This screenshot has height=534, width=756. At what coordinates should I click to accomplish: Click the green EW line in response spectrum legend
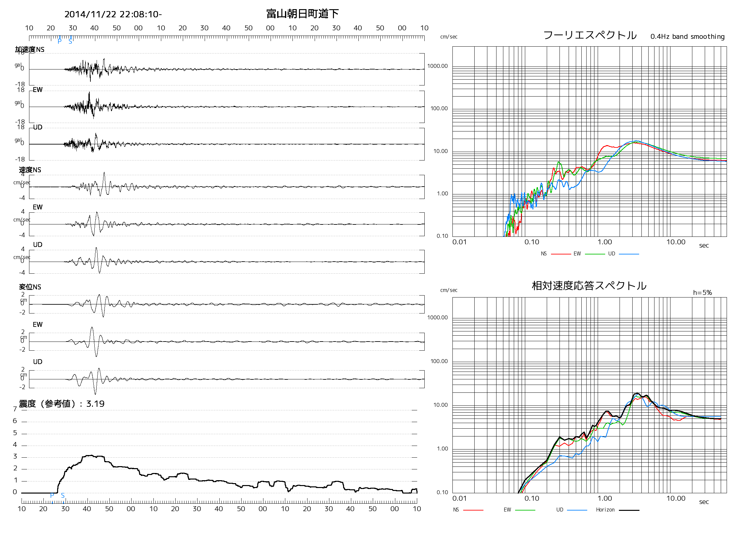click(525, 510)
